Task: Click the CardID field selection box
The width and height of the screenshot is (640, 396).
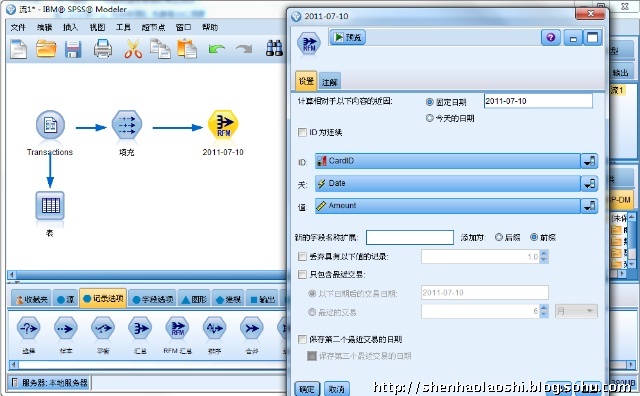Action: pos(448,161)
